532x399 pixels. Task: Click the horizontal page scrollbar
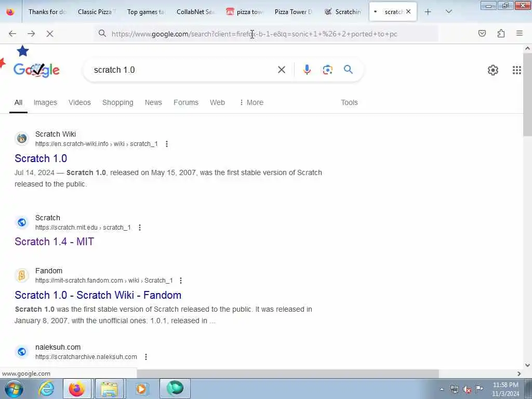click(x=288, y=374)
